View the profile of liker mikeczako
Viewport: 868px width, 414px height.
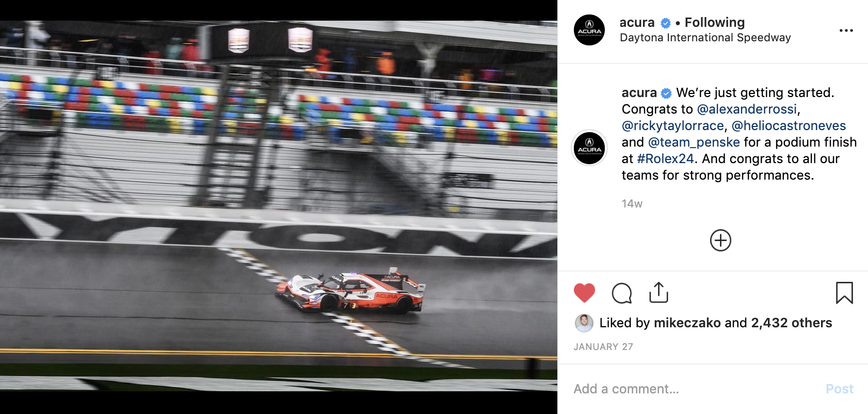point(687,323)
